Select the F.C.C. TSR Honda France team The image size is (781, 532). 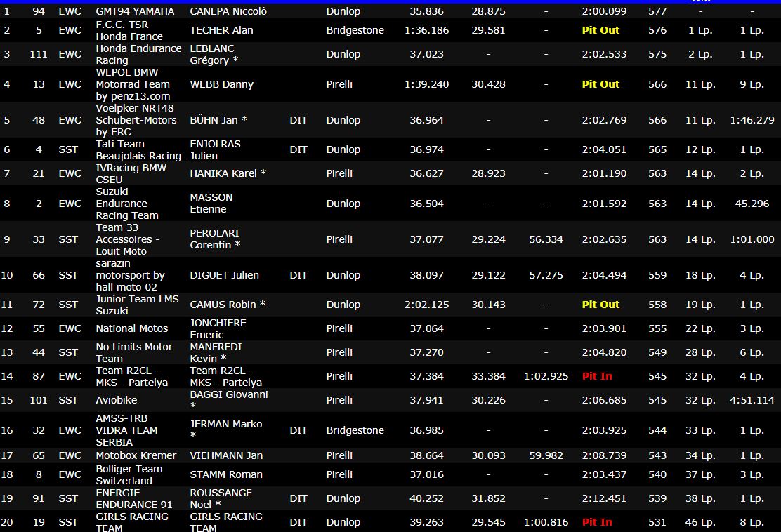tap(129, 30)
